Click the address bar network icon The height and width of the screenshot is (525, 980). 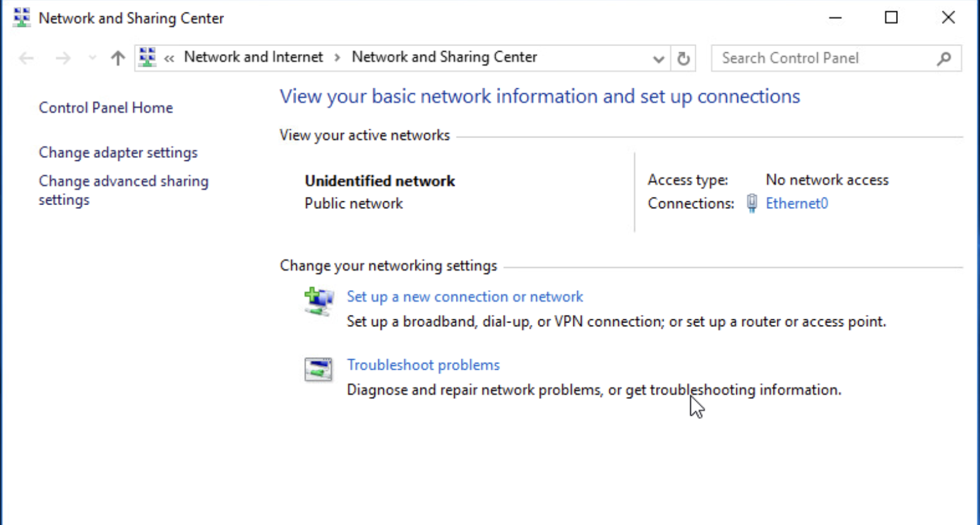point(147,57)
